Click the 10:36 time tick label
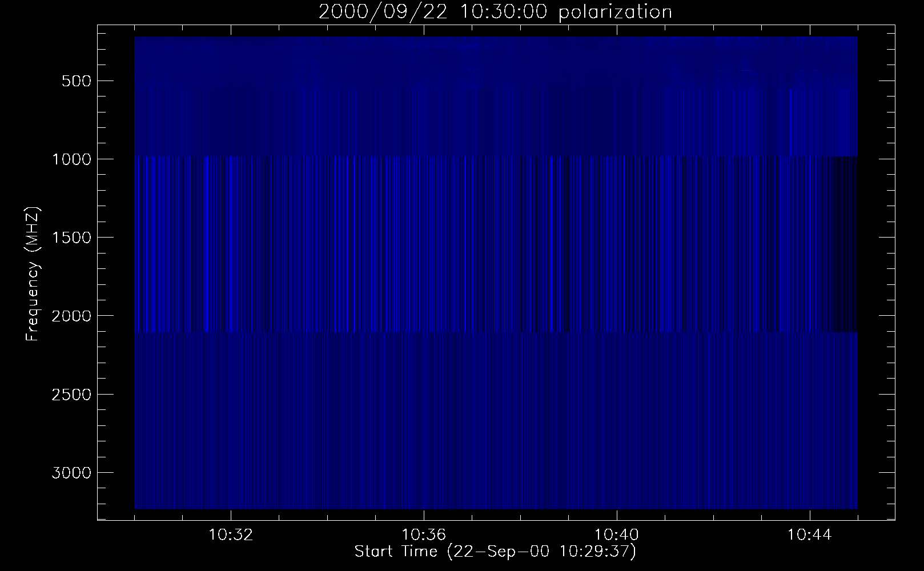The height and width of the screenshot is (571, 924). [x=424, y=535]
